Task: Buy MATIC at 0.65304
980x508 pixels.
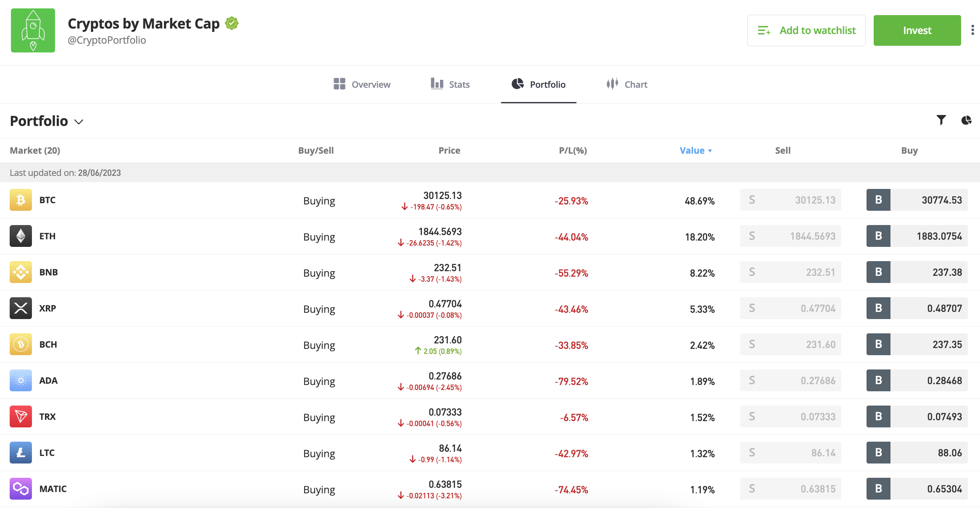Action: point(917,489)
